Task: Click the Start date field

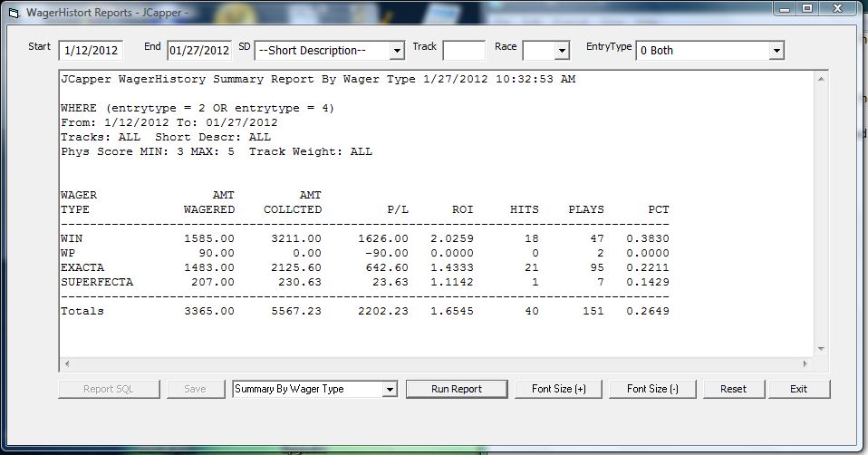Action: [91, 51]
